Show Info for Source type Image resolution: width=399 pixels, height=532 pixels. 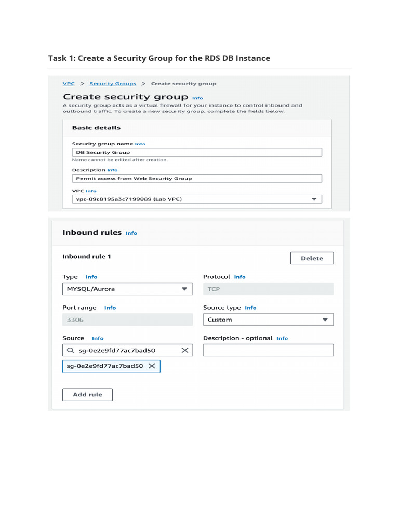(250, 308)
